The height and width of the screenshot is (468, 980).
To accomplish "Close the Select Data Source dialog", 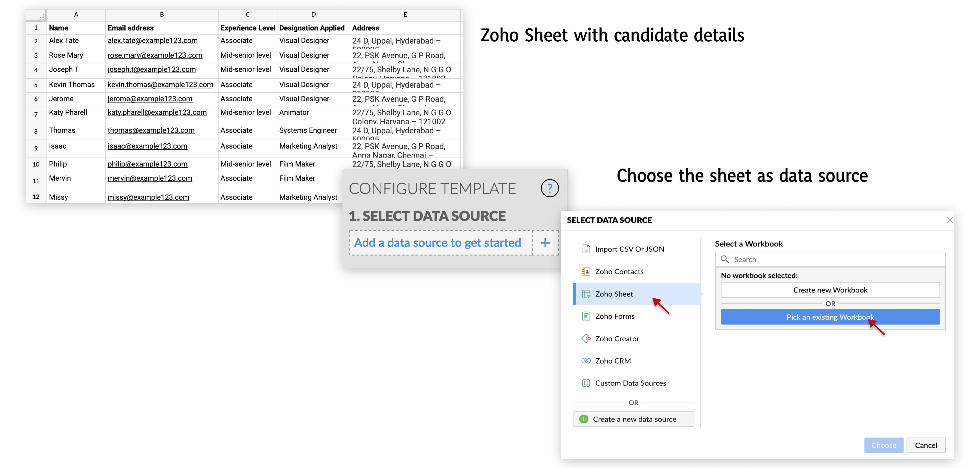I will tap(950, 220).
